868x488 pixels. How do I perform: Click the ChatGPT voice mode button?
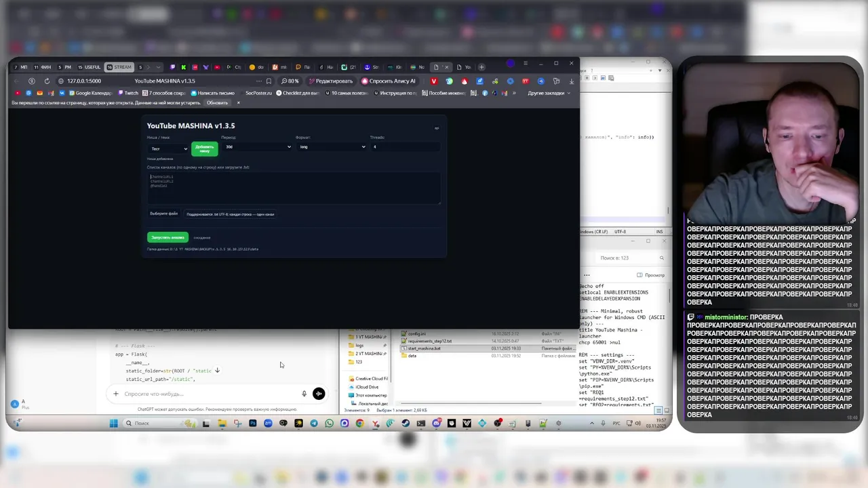pyautogui.click(x=319, y=394)
